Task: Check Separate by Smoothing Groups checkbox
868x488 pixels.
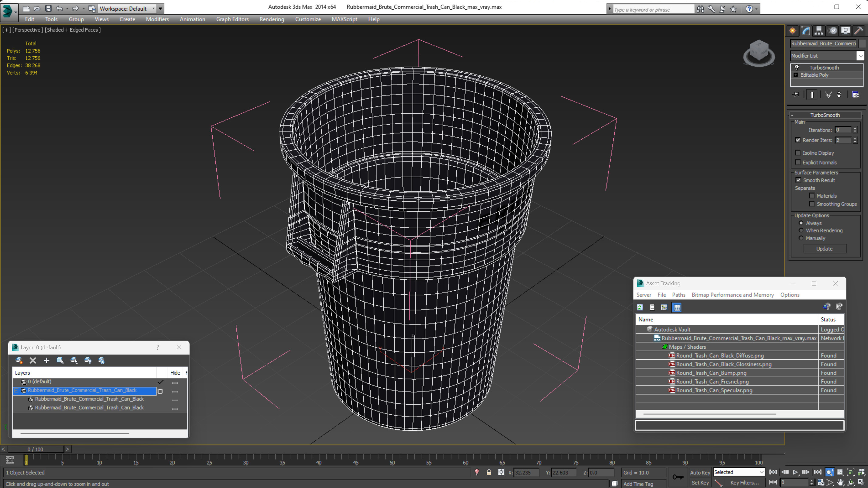Action: click(x=812, y=204)
